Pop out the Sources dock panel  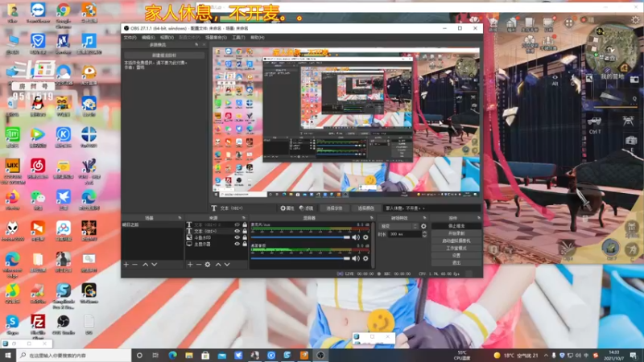click(244, 218)
